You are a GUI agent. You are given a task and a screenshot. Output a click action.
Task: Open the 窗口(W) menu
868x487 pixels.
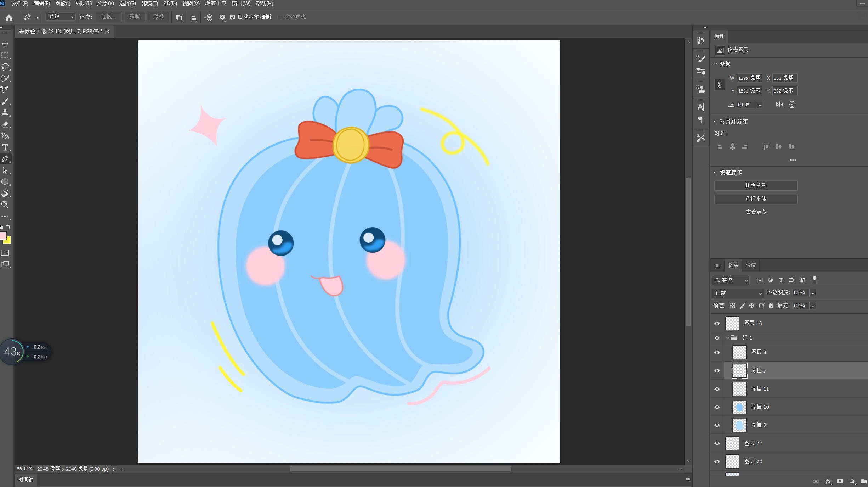tap(241, 4)
